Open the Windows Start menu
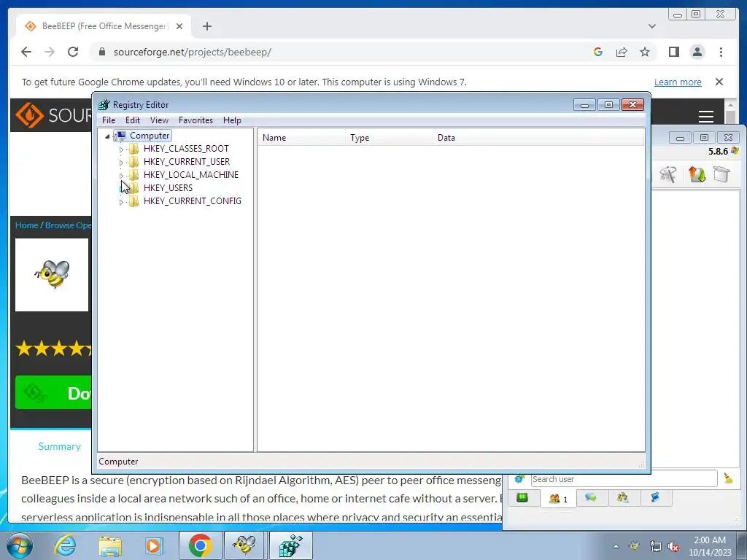The height and width of the screenshot is (560, 747). pyautogui.click(x=20, y=545)
